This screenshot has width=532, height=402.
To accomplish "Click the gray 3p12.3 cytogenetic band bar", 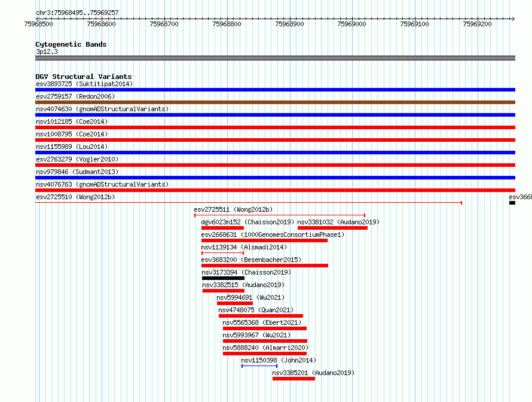I will click(275, 58).
